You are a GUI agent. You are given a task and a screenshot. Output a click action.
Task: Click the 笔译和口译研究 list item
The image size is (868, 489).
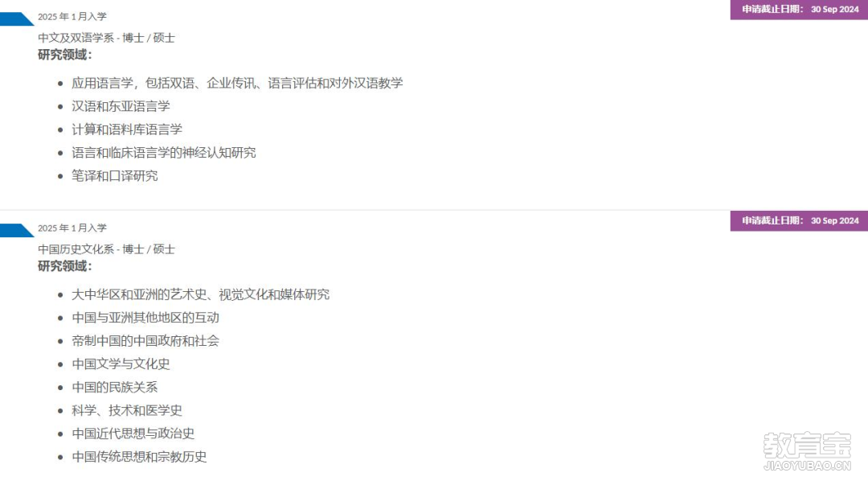coord(115,176)
